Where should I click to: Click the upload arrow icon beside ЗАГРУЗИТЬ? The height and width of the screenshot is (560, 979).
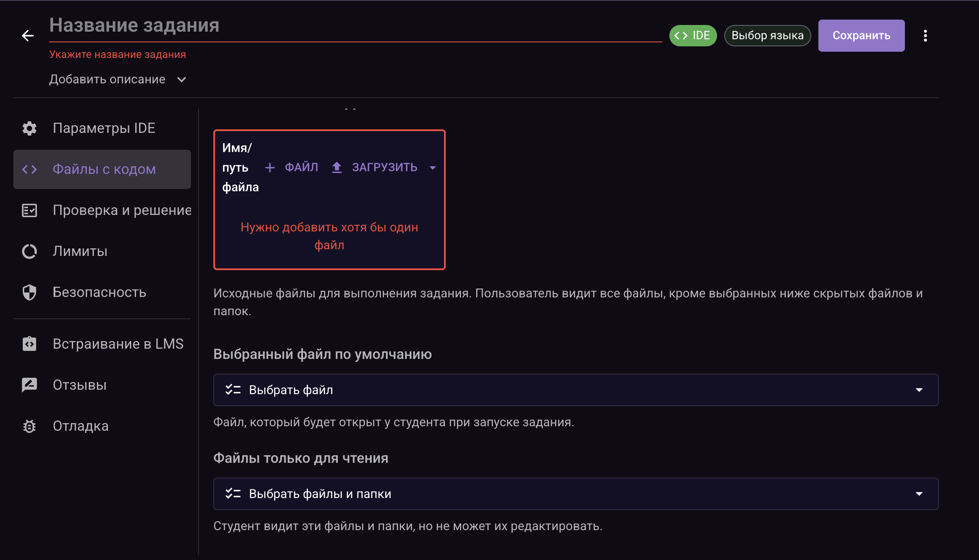click(x=337, y=168)
